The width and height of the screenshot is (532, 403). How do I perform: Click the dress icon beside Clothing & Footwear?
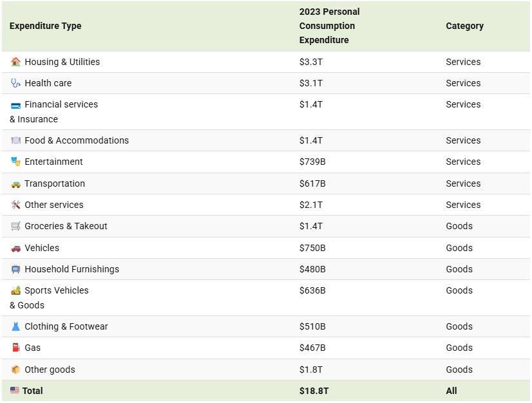(x=15, y=326)
